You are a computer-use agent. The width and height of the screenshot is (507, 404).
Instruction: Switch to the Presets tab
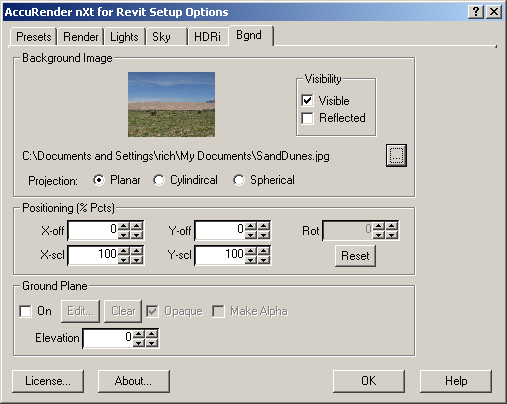tap(33, 37)
